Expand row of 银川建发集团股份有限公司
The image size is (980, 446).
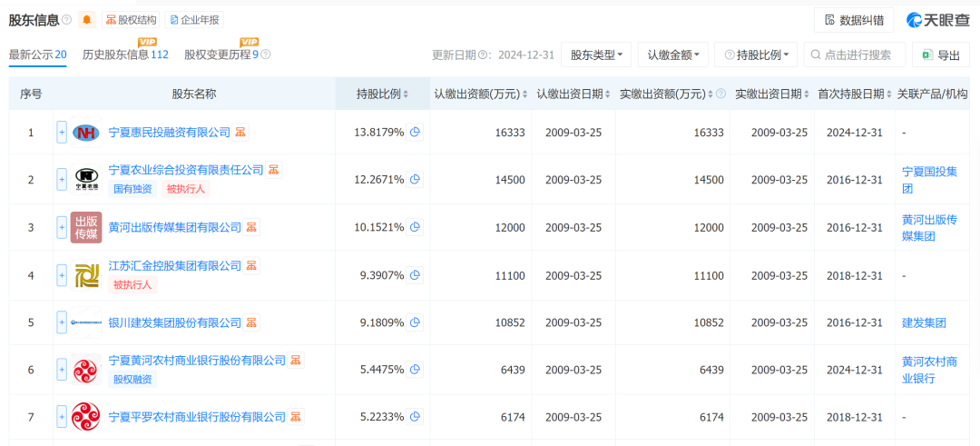(62, 322)
